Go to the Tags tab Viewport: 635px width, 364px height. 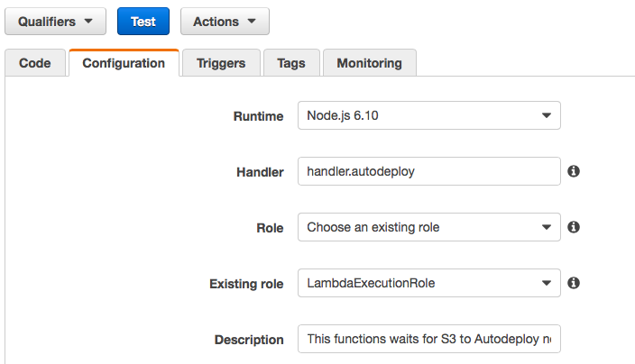pyautogui.click(x=291, y=63)
